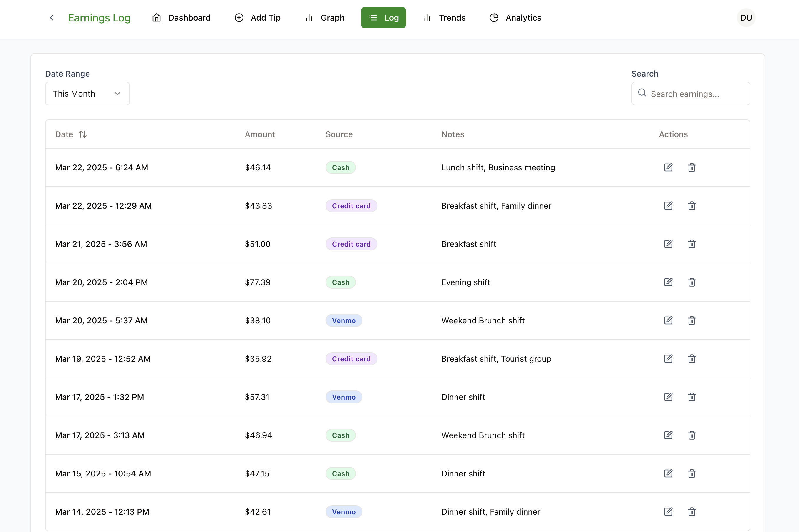
Task: Open the This Month date range dropdown
Action: click(87, 94)
